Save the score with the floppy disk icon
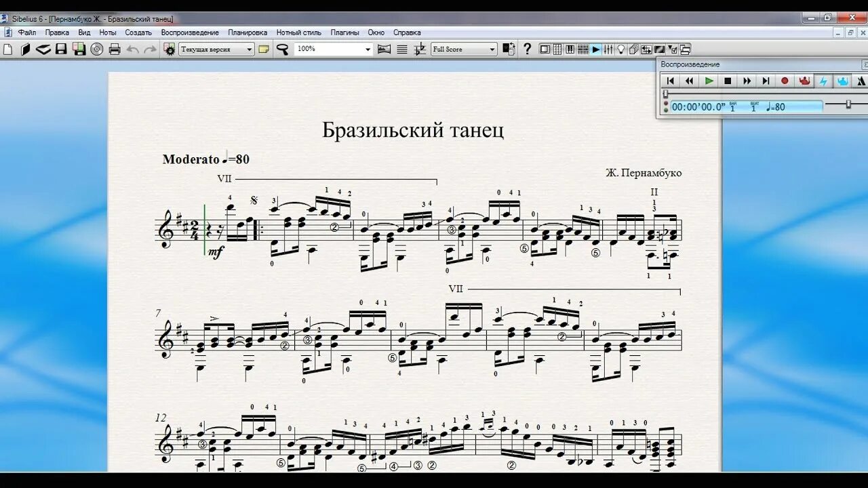868x488 pixels. tap(61, 49)
